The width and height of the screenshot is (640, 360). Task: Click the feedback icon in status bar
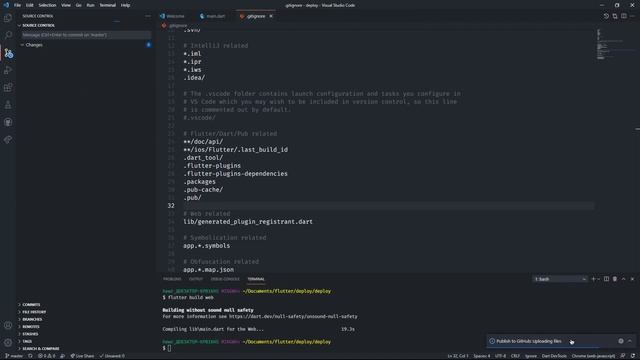point(623,356)
